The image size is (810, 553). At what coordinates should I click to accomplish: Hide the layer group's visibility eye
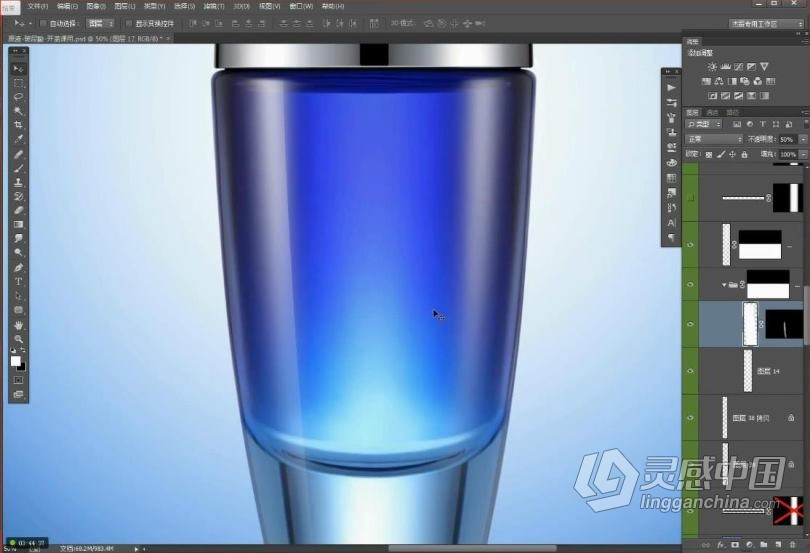(x=691, y=285)
